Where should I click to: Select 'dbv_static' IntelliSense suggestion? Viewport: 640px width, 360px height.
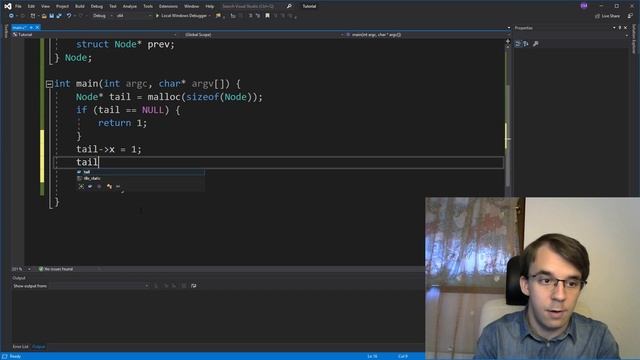[140, 178]
